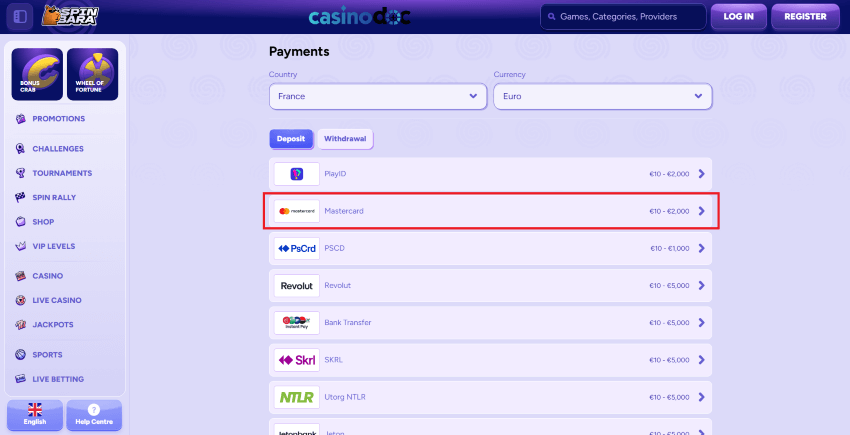This screenshot has height=435, width=850.
Task: Go to Tournaments in the sidebar
Action: click(x=62, y=173)
